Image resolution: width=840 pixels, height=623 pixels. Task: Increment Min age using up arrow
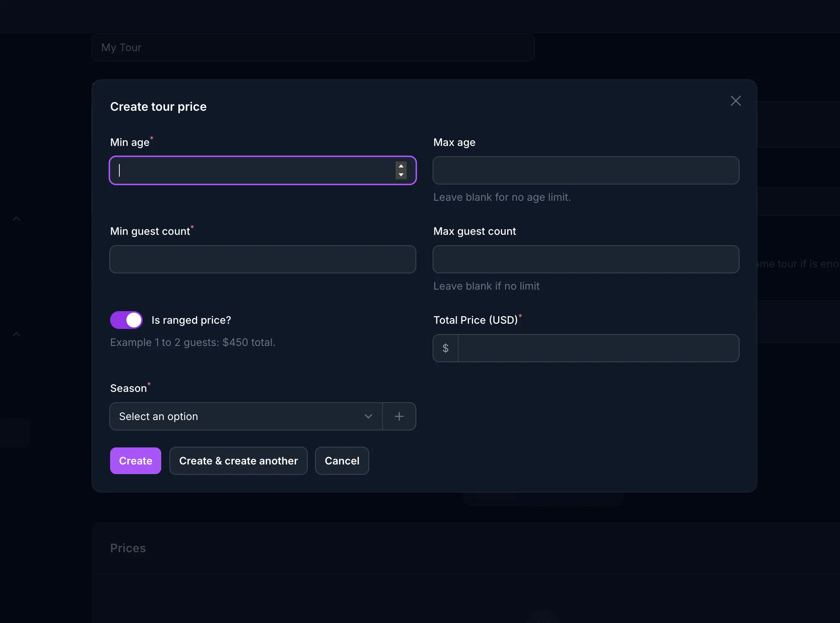(401, 166)
